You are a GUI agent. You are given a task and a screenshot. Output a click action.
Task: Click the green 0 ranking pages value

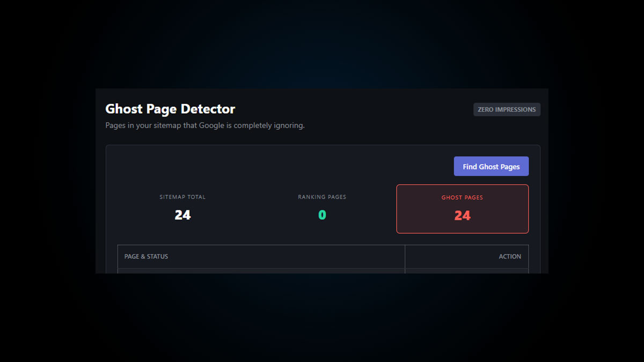click(322, 215)
